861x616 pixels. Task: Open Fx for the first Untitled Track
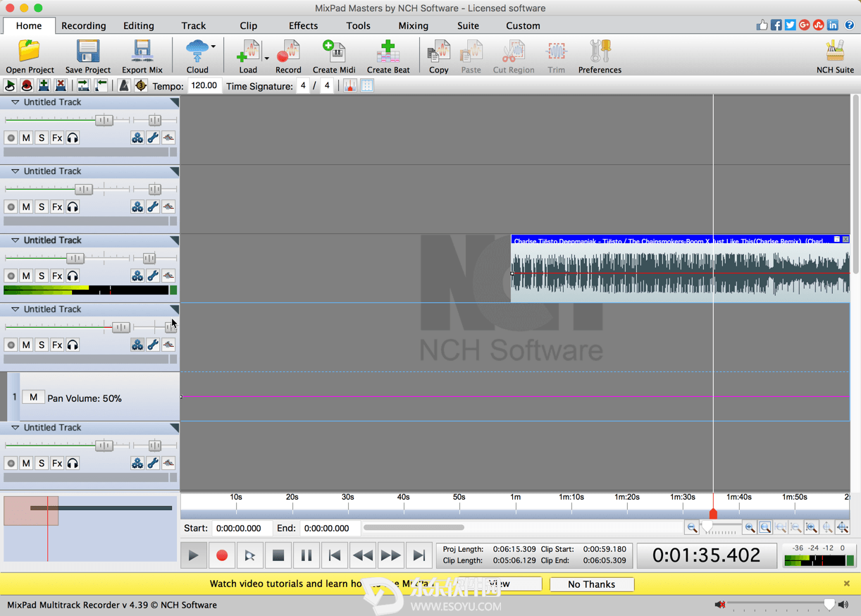[57, 138]
